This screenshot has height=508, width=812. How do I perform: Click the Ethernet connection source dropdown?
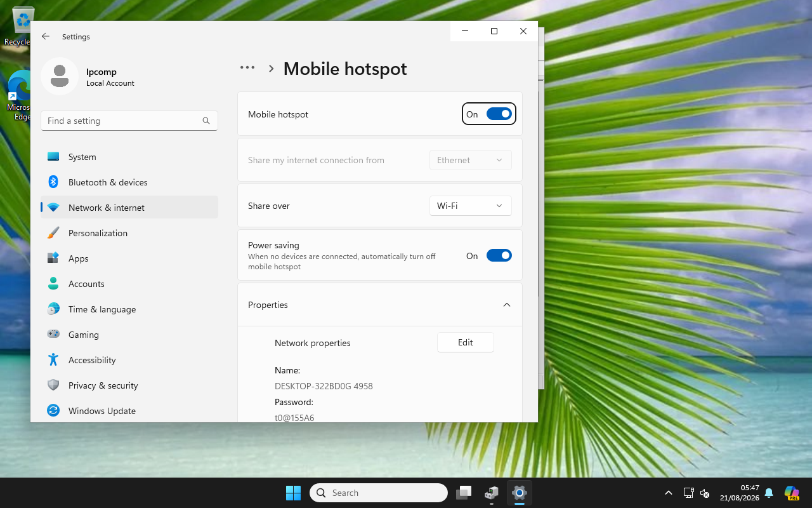(x=471, y=160)
